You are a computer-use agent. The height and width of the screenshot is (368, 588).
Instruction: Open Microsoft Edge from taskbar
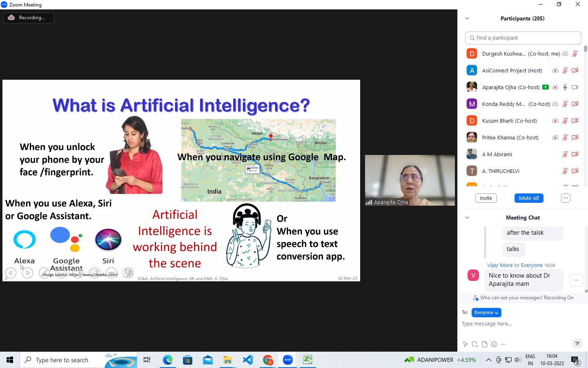pos(168,360)
